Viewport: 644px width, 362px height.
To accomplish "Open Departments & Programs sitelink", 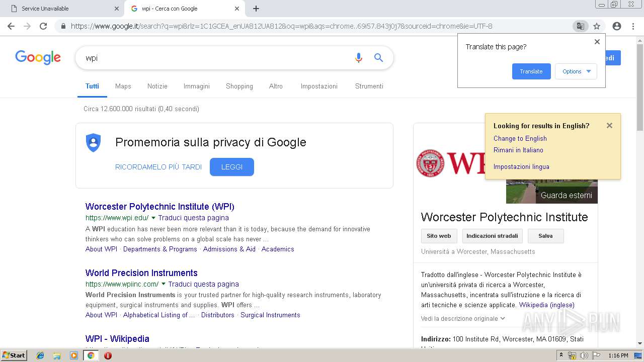I will (160, 249).
